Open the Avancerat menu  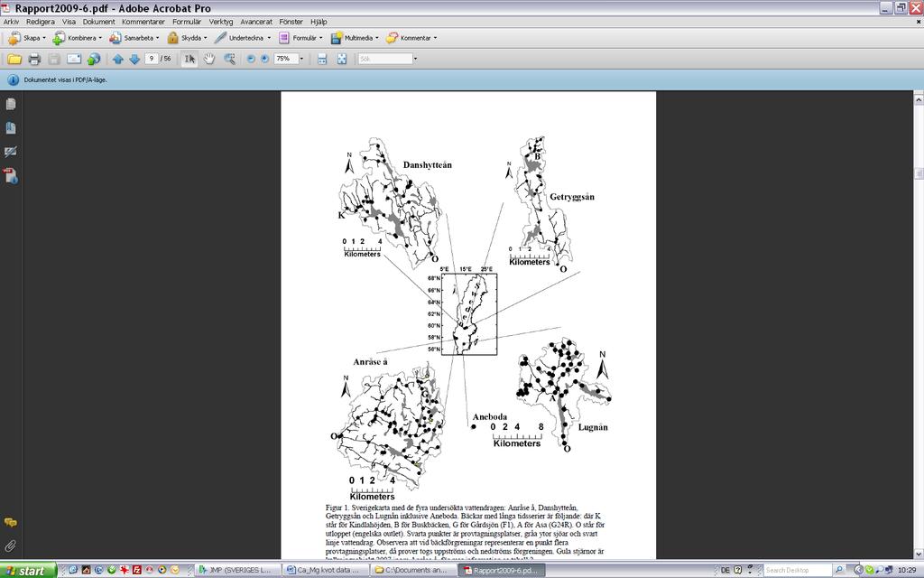tap(256, 22)
